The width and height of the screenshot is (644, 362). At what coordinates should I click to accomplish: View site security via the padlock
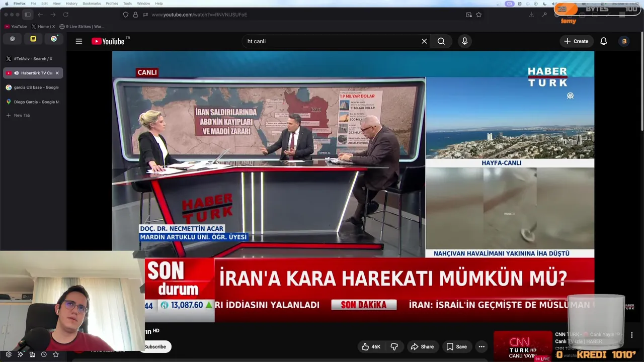tap(135, 15)
